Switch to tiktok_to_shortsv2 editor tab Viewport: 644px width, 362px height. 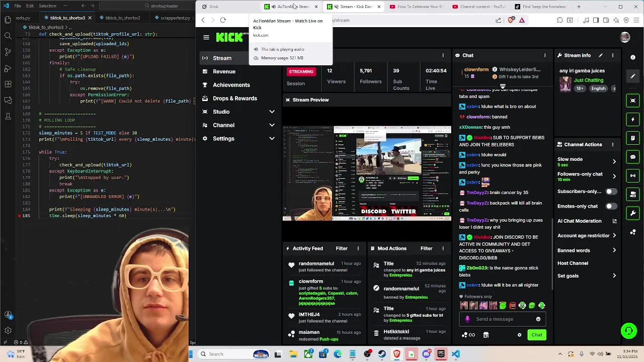[x=122, y=18]
